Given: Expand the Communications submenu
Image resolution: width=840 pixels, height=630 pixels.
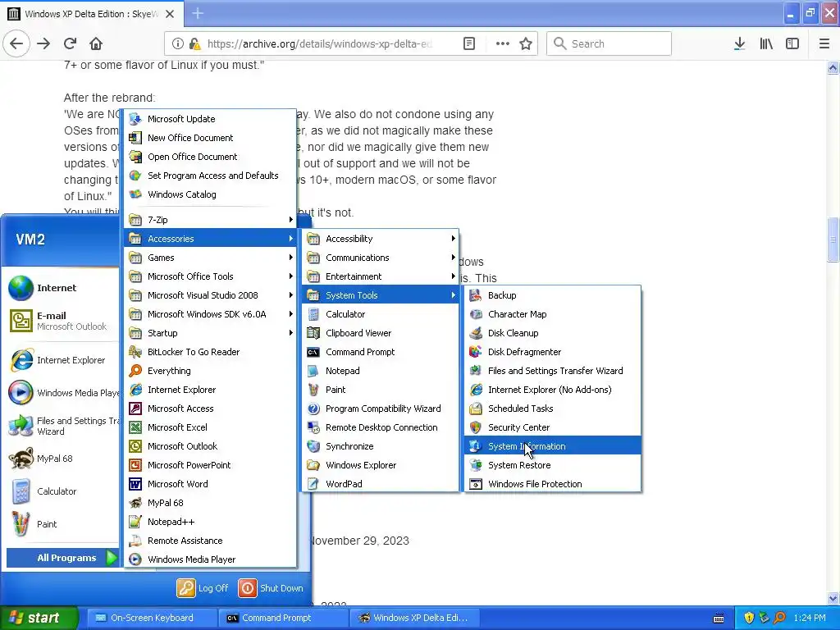Looking at the screenshot, I should click(x=381, y=258).
